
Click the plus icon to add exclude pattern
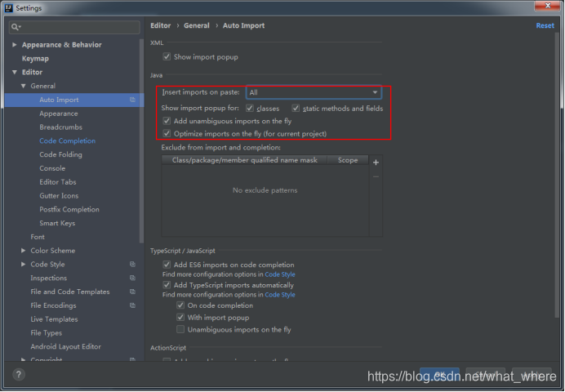click(x=376, y=163)
